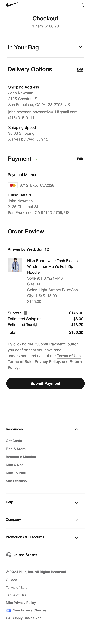Viewport: 91px width, 644px height.
Task: Edit the Delivery Options
Action: [80, 70]
